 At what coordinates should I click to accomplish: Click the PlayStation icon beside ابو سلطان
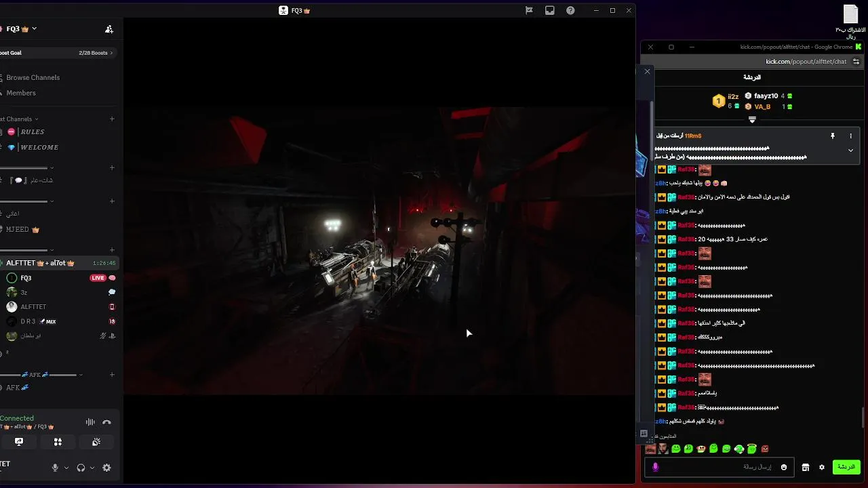coord(112,335)
